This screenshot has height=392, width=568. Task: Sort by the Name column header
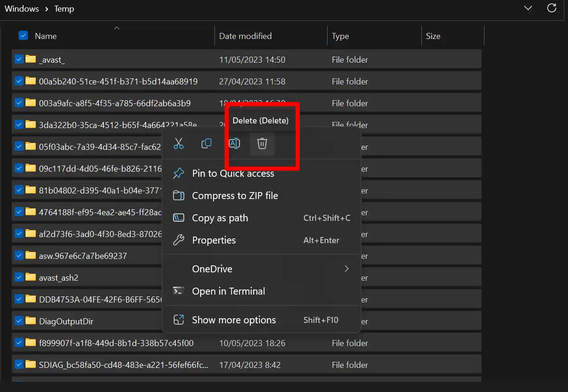(x=45, y=36)
